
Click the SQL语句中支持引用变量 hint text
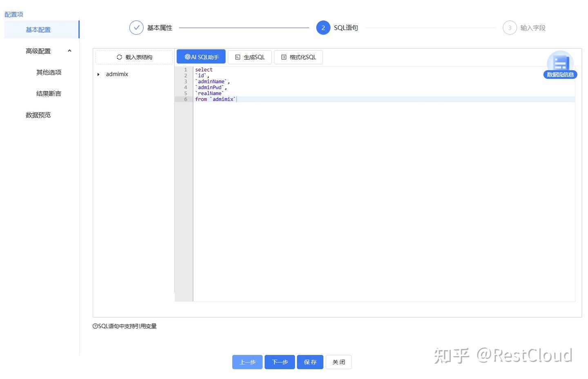coord(127,326)
